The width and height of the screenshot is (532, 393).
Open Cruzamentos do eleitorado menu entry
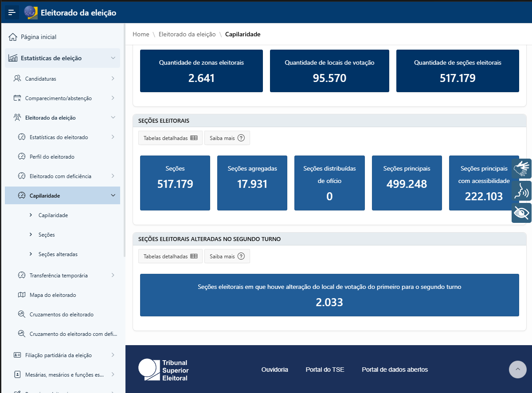coord(63,314)
